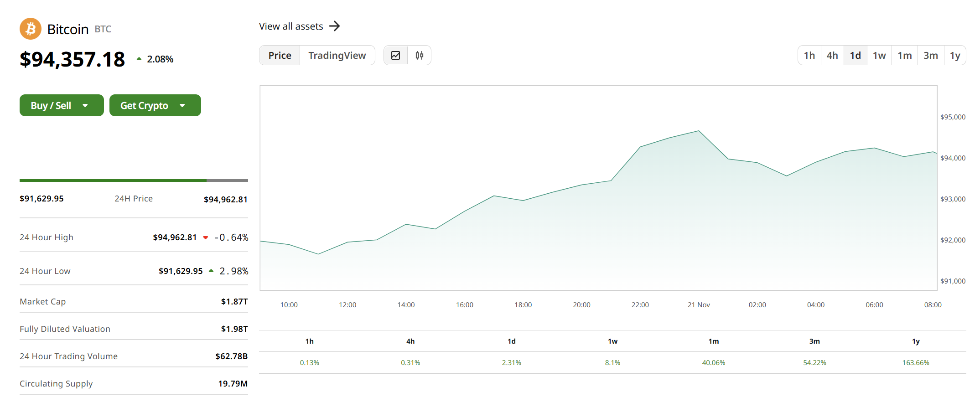Click the chart peak near 21 Nov
Screen dimensions: 980x397
click(699, 131)
